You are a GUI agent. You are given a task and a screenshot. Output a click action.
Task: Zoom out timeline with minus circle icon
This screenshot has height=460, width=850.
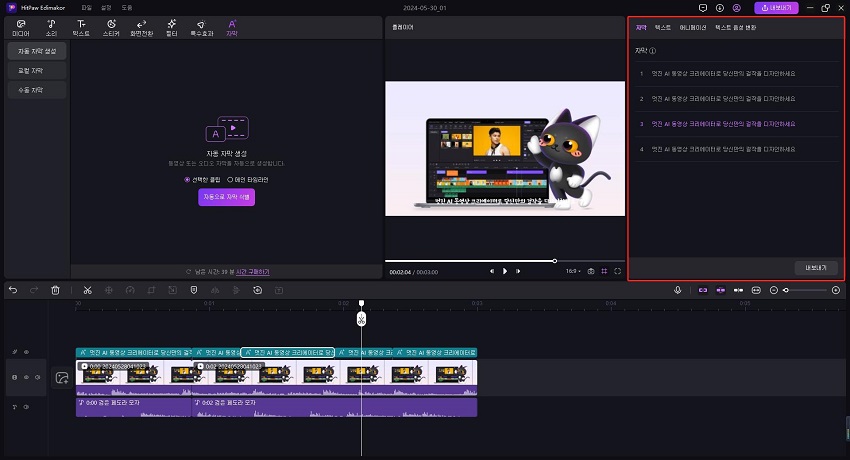point(774,290)
